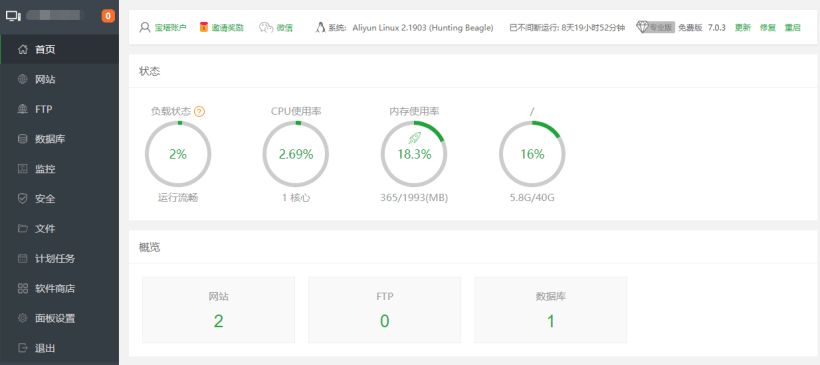
Task: Click the folder icon next to 文件
Action: coord(22,229)
